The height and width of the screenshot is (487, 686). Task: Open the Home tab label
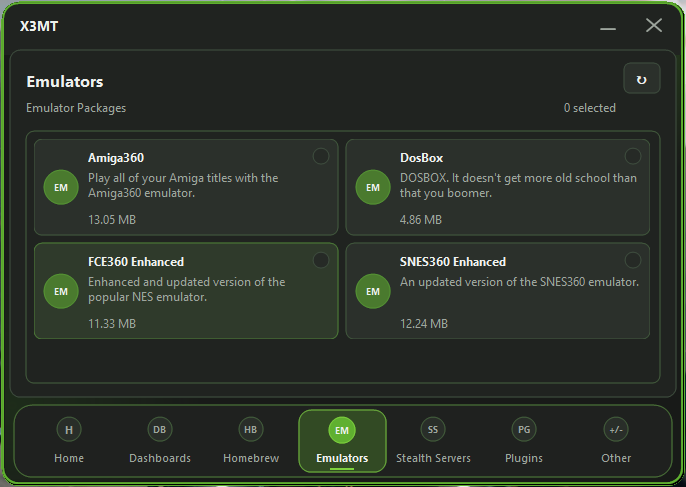coord(69,458)
